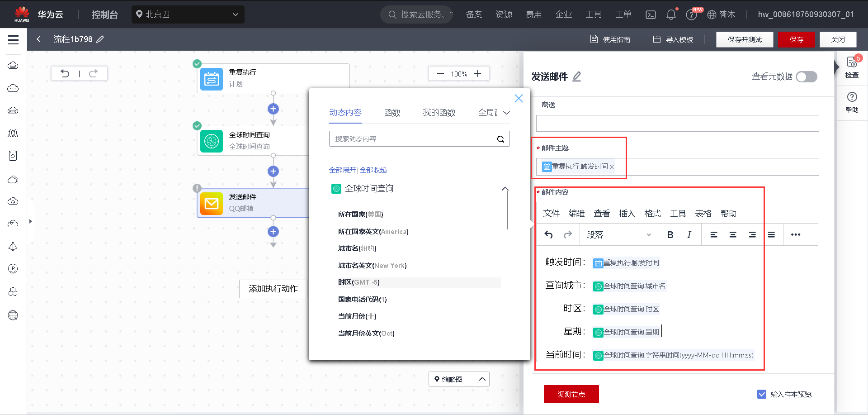Increase canvas zoom with the plus control

pyautogui.click(x=477, y=73)
